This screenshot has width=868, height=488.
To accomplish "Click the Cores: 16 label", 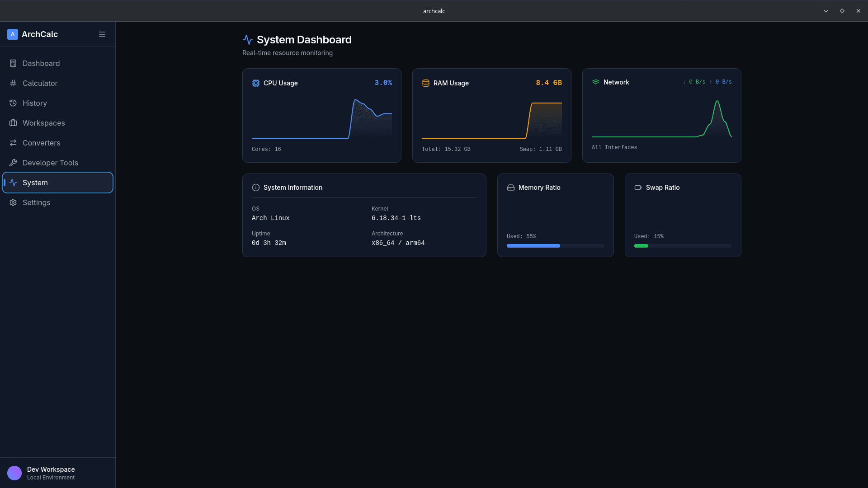I will click(x=266, y=149).
